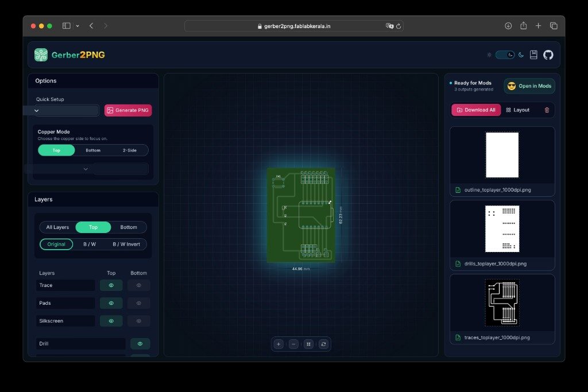Click the Generate PNG button
Screen dimensions: 588x392
[128, 110]
